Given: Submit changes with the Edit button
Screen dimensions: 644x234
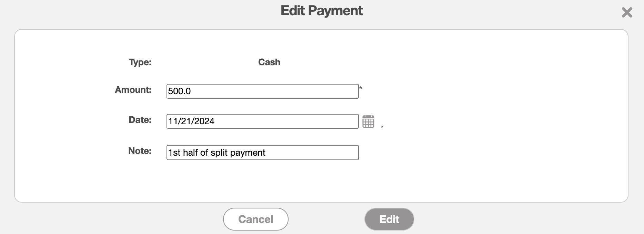Looking at the screenshot, I should pos(389,219).
